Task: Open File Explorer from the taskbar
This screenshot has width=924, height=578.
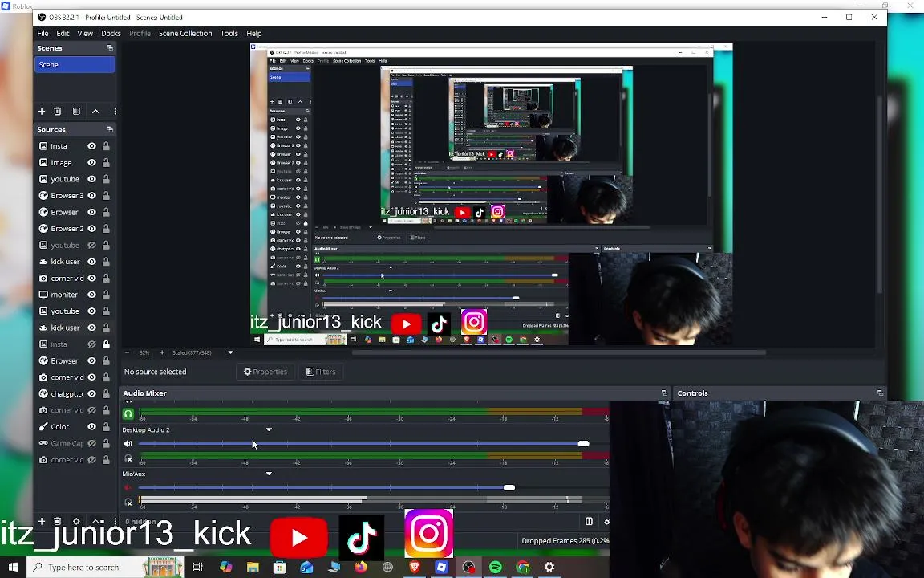Action: tap(253, 567)
